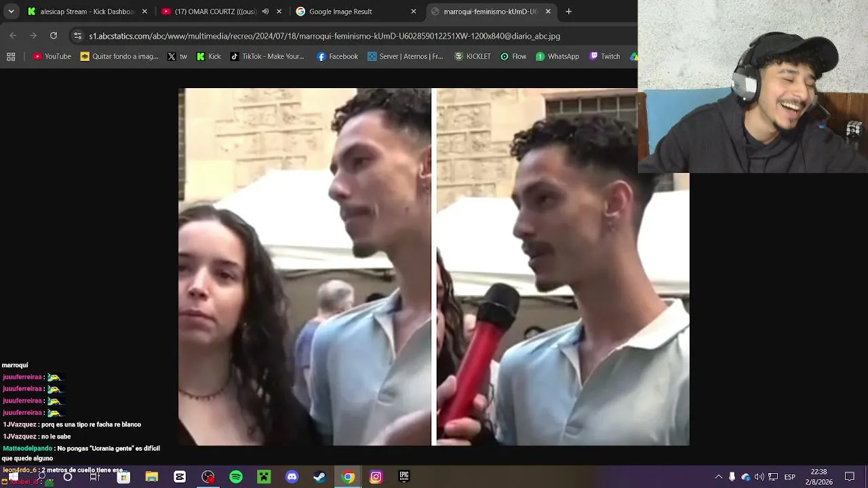Screen dimensions: 868x488
Task: Open the Kick bookmark
Action: [209, 57]
